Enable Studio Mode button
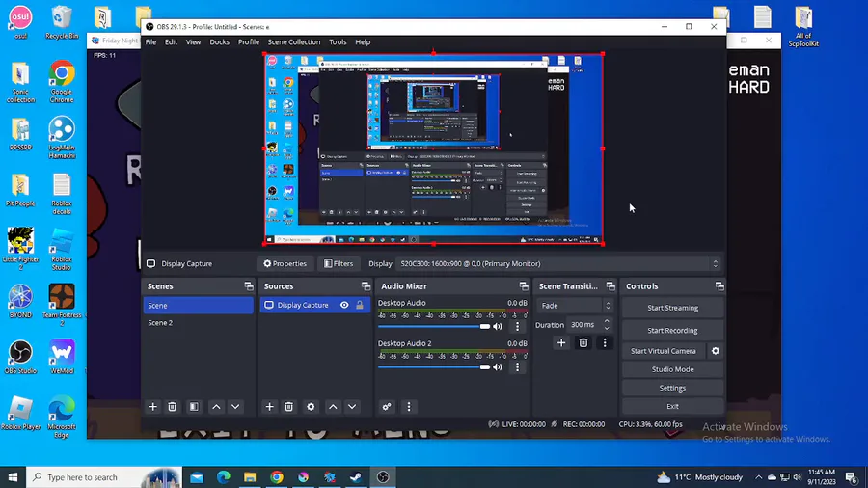Viewport: 868px width, 488px height. click(x=672, y=369)
